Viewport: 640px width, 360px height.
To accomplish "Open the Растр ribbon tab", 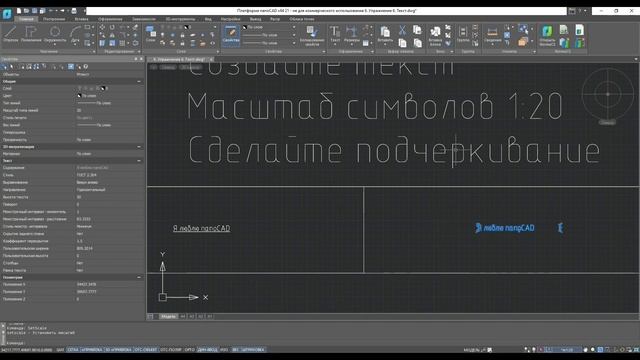I will [275, 19].
